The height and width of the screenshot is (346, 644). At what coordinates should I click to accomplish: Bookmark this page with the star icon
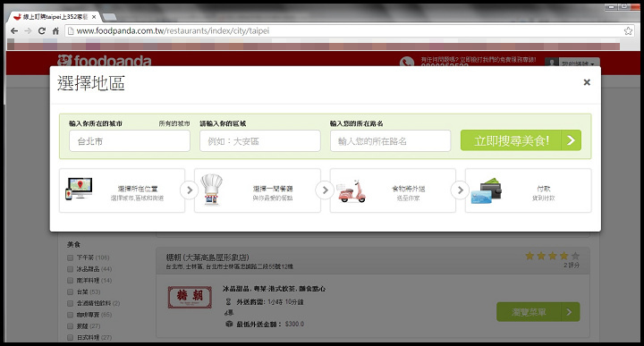628,30
